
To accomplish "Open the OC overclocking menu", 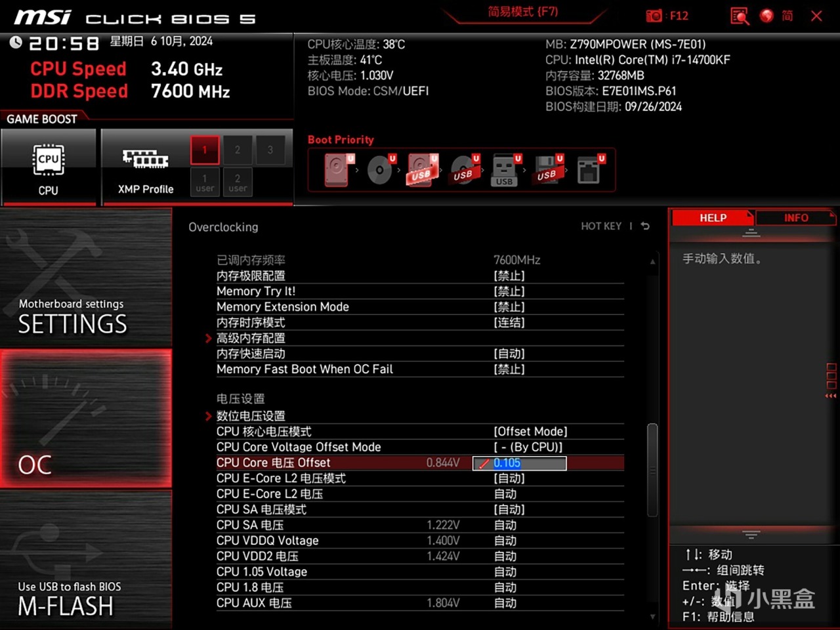I will pos(86,419).
